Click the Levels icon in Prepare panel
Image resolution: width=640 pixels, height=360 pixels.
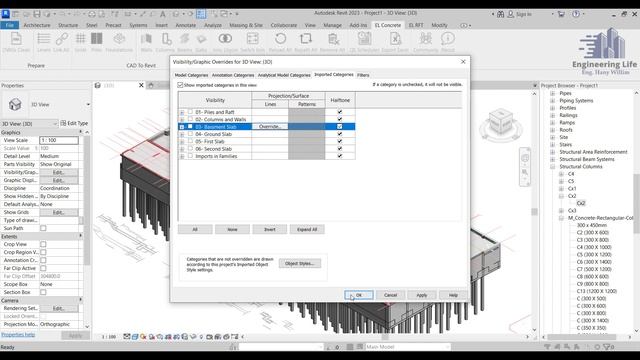(44, 39)
